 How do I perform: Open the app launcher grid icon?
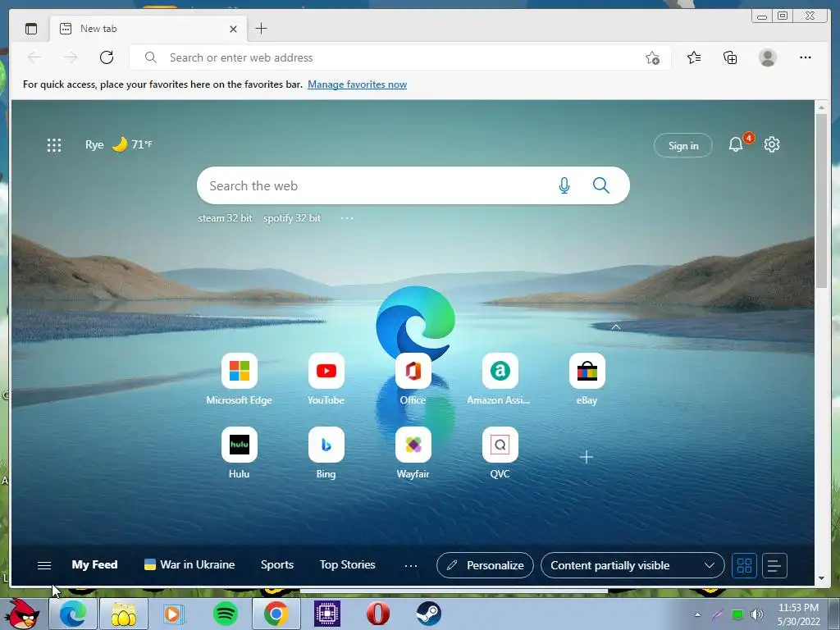coord(54,144)
